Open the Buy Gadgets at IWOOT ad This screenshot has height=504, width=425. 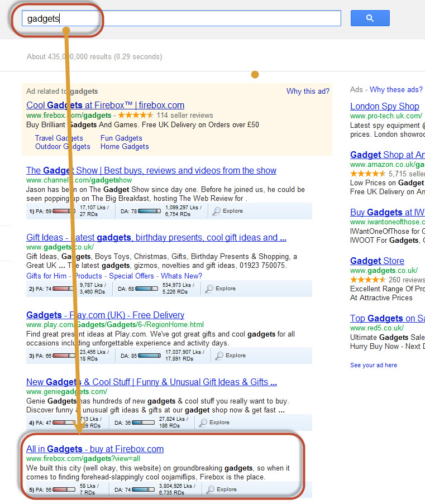(x=388, y=213)
